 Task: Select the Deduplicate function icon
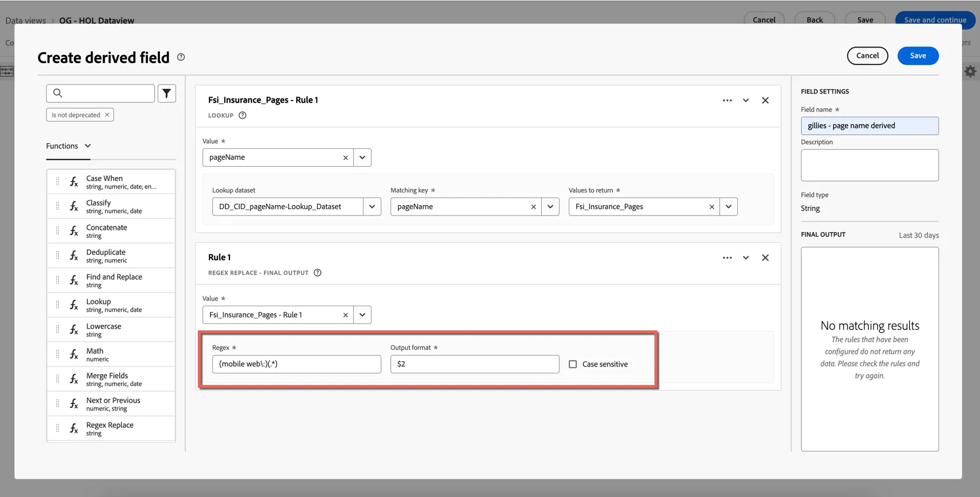(x=74, y=256)
